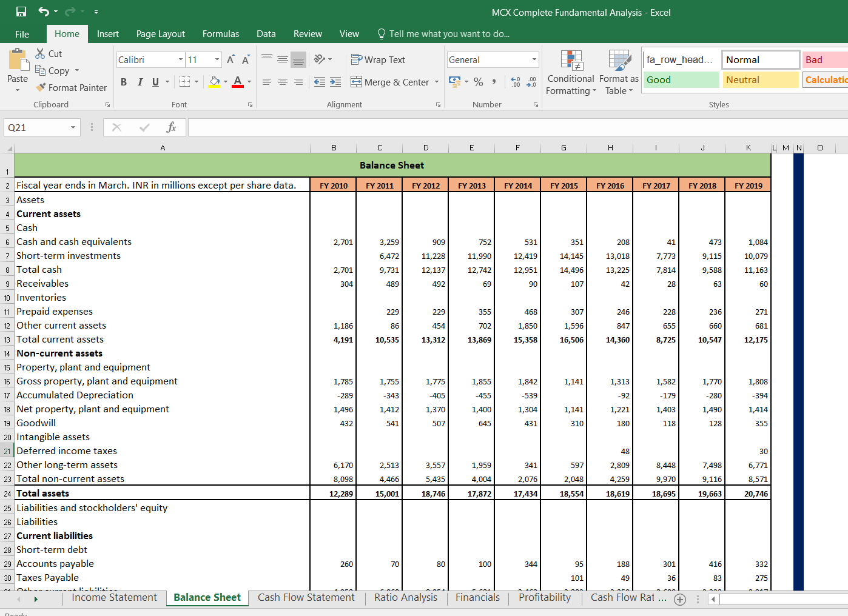Viewport: 848px width, 616px height.
Task: Apply the yellow fill color
Action: (x=214, y=82)
